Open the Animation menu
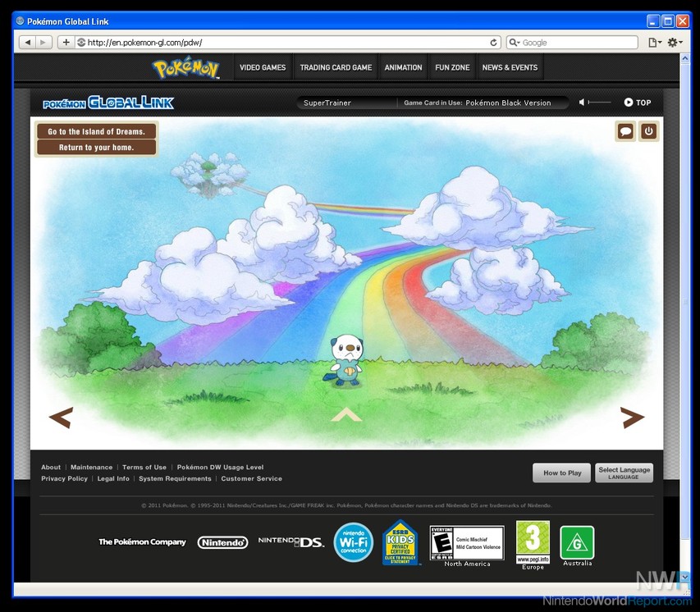 click(x=403, y=67)
